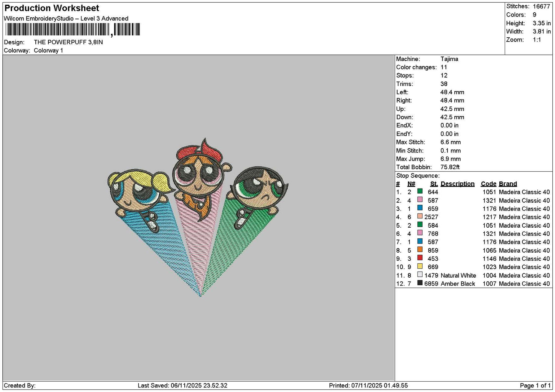Click the Down value 42.5 mm

coord(452,117)
